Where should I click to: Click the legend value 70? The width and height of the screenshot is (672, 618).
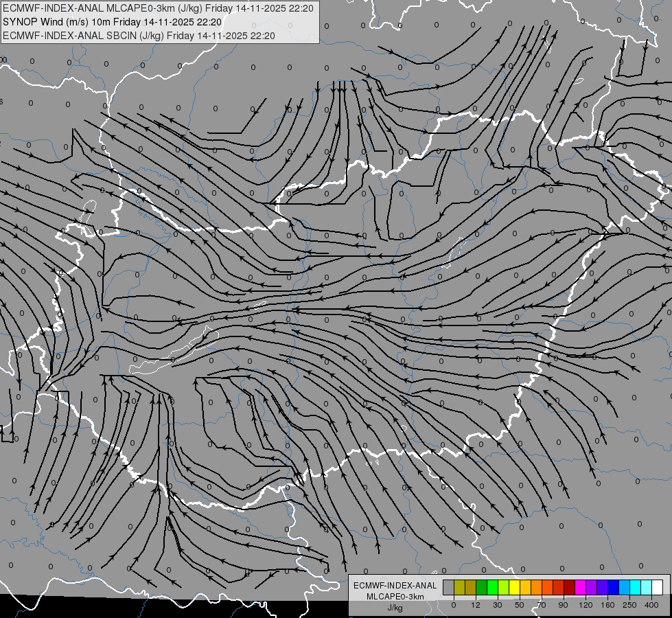pyautogui.click(x=542, y=605)
